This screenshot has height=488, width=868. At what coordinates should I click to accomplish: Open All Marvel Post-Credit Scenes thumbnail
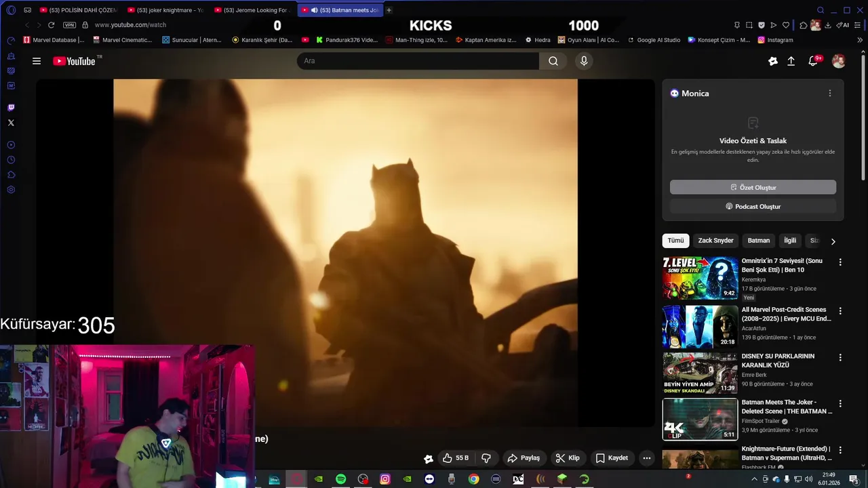click(700, 327)
